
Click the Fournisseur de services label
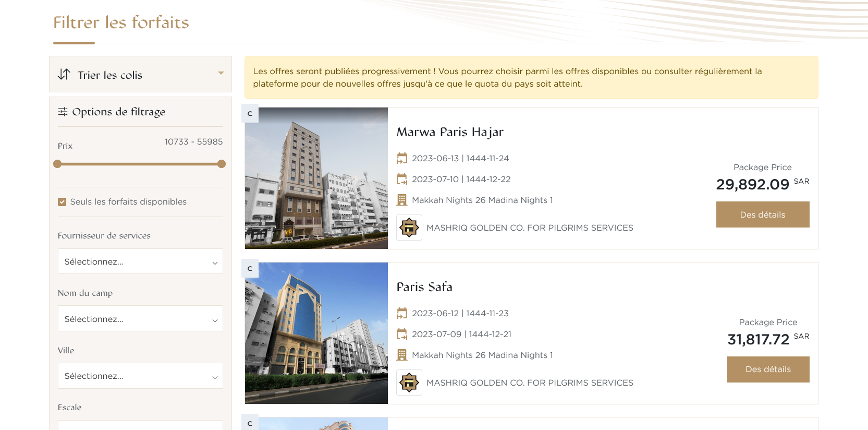point(104,236)
